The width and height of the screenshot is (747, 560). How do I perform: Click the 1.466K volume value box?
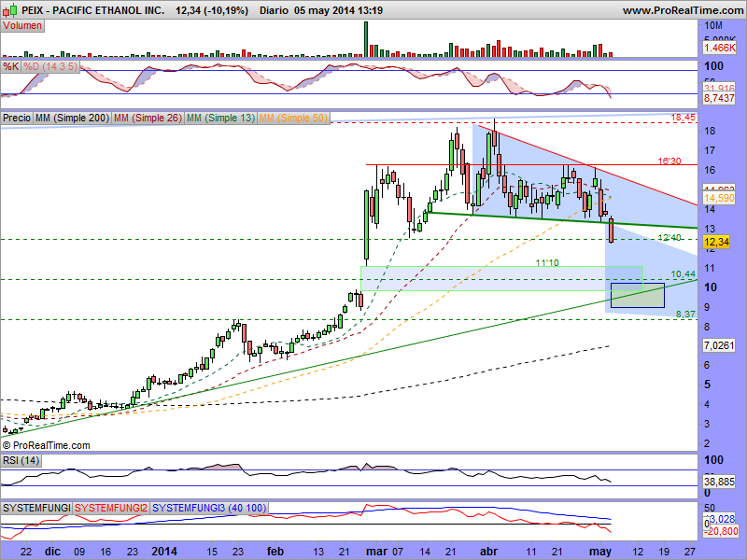tap(720, 48)
